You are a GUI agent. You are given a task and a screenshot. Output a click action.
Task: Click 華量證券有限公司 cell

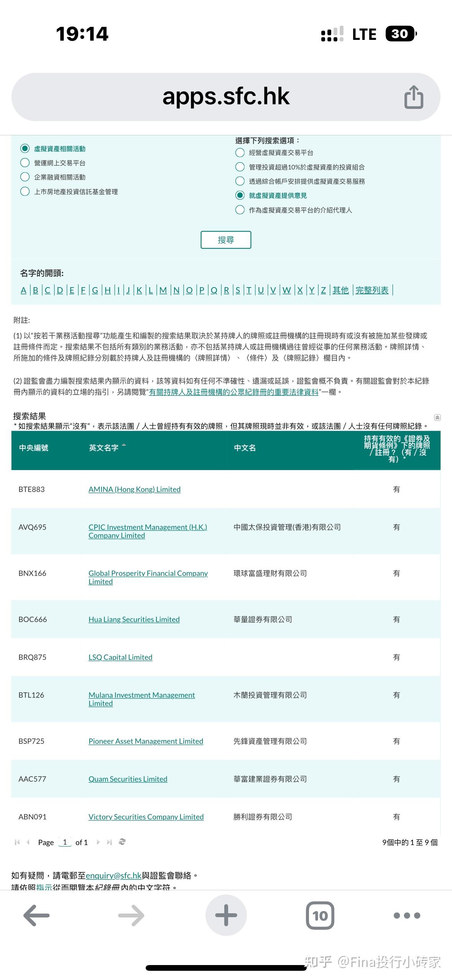pyautogui.click(x=263, y=619)
